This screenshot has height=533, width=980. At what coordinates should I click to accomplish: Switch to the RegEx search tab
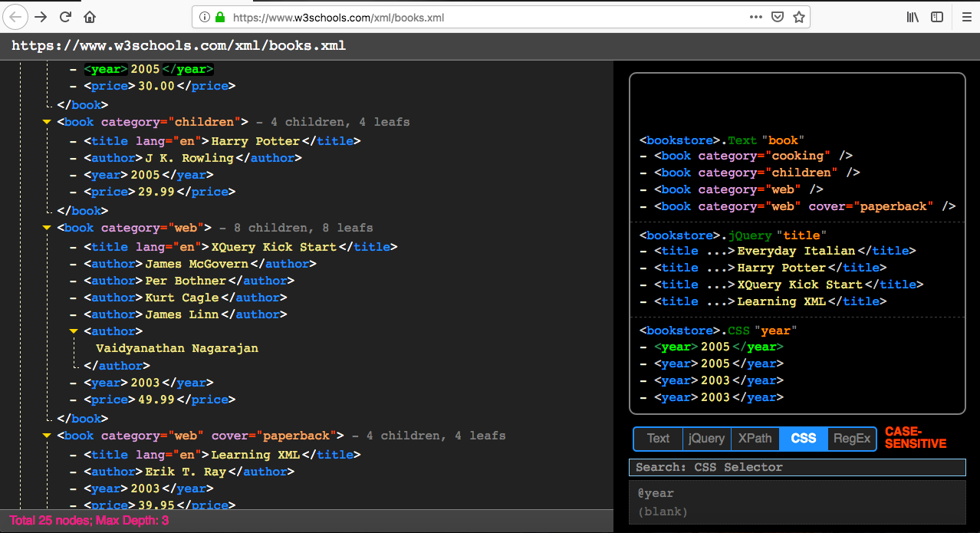point(852,439)
